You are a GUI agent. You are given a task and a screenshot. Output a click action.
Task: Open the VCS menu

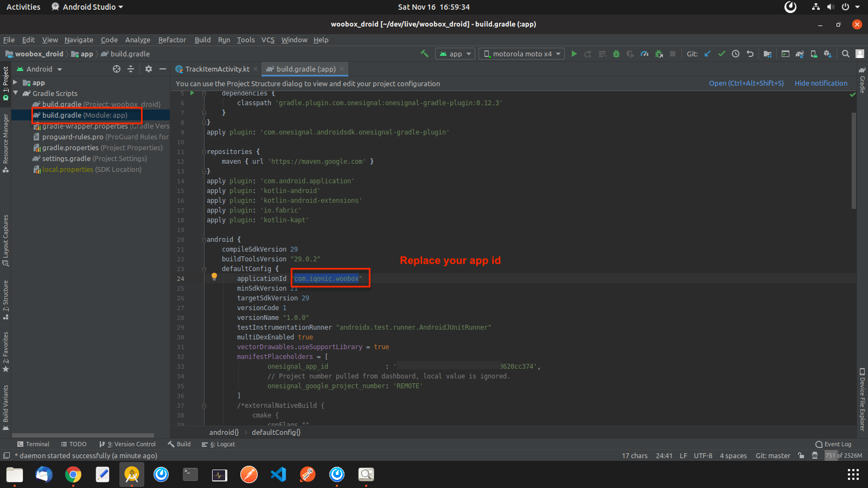click(268, 40)
